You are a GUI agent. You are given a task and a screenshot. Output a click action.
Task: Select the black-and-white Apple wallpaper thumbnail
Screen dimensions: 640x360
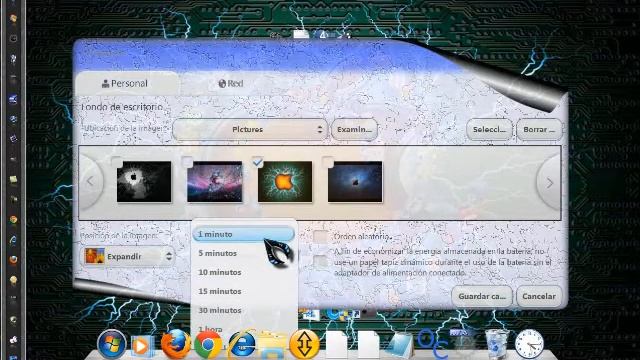(x=144, y=182)
